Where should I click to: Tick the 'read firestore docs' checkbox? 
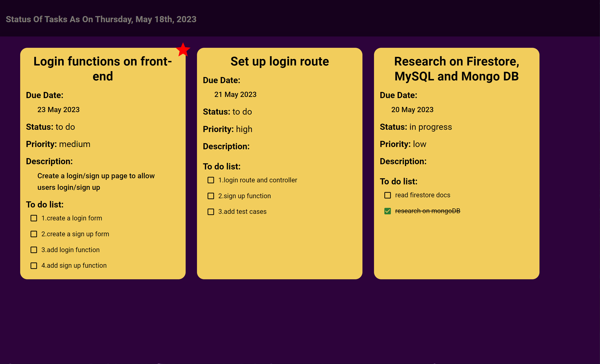click(387, 195)
